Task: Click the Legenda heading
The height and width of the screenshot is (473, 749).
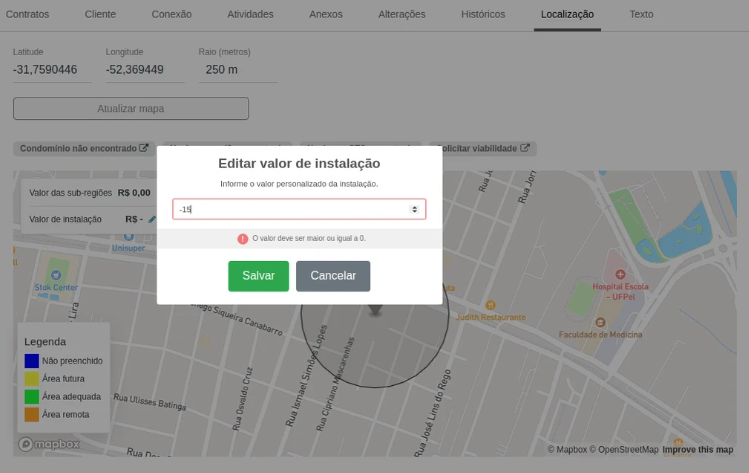Action: (45, 342)
